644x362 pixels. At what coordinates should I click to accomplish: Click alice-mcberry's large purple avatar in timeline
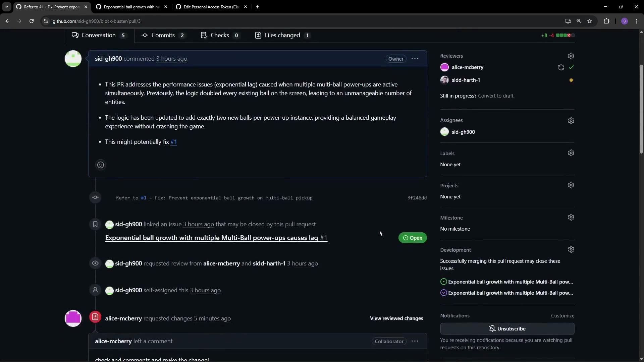[x=73, y=318]
